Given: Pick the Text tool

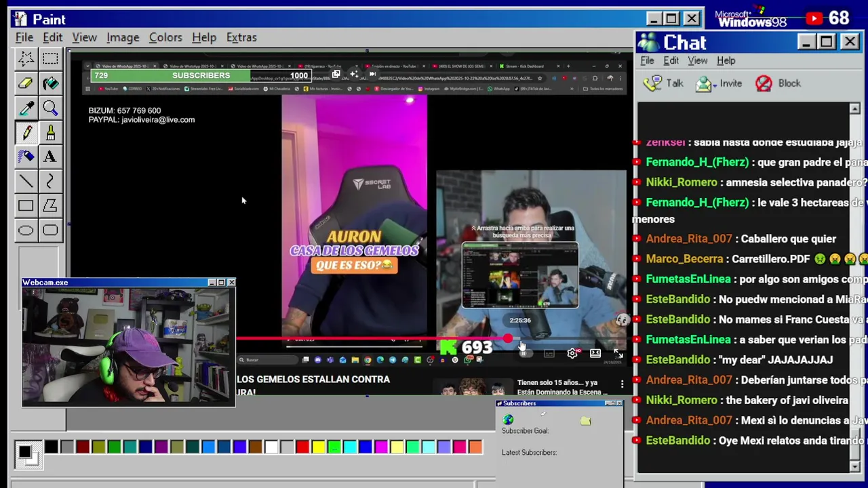Looking at the screenshot, I should [50, 157].
